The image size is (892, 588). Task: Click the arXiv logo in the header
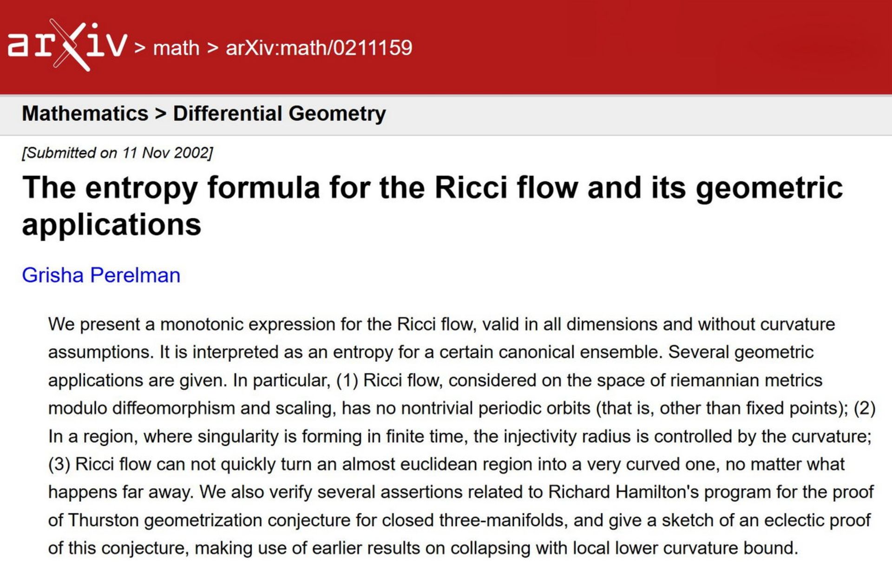[67, 45]
